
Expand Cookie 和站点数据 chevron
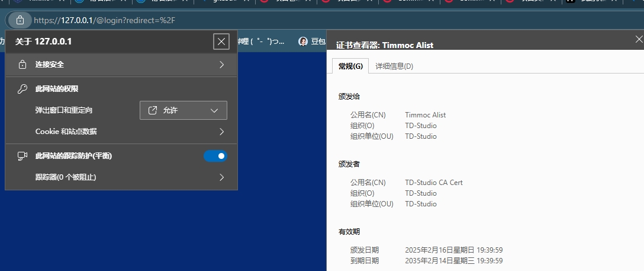click(222, 132)
